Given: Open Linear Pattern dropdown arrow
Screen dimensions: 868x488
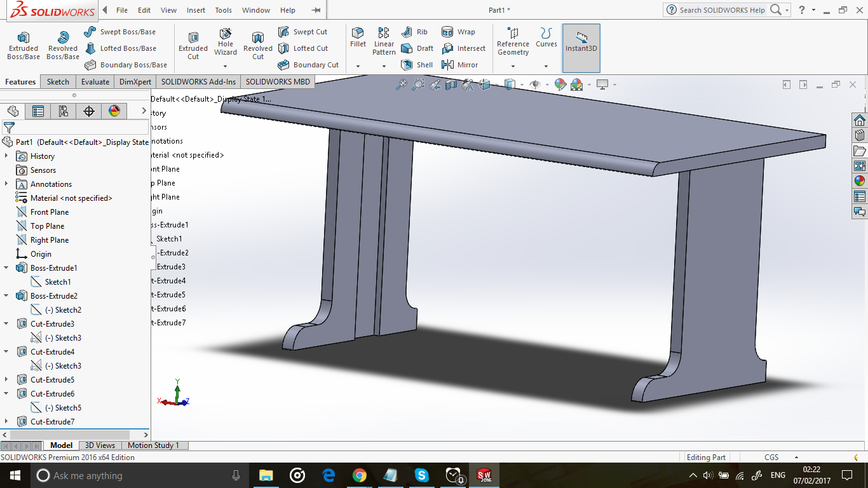Looking at the screenshot, I should [x=384, y=66].
